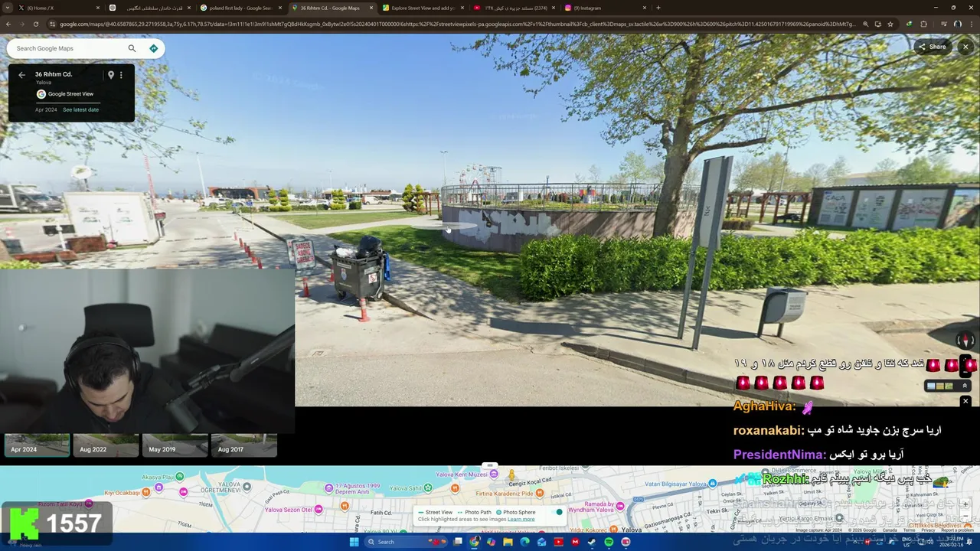The height and width of the screenshot is (551, 980).
Task: Click the Street View compass control
Action: click(965, 341)
